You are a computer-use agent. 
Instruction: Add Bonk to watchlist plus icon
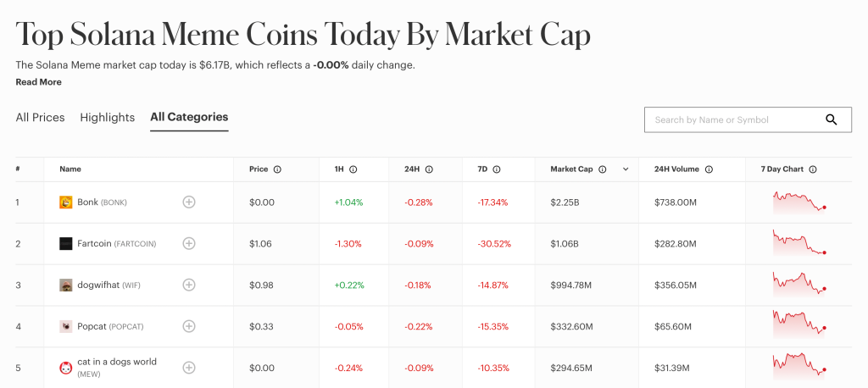[189, 202]
